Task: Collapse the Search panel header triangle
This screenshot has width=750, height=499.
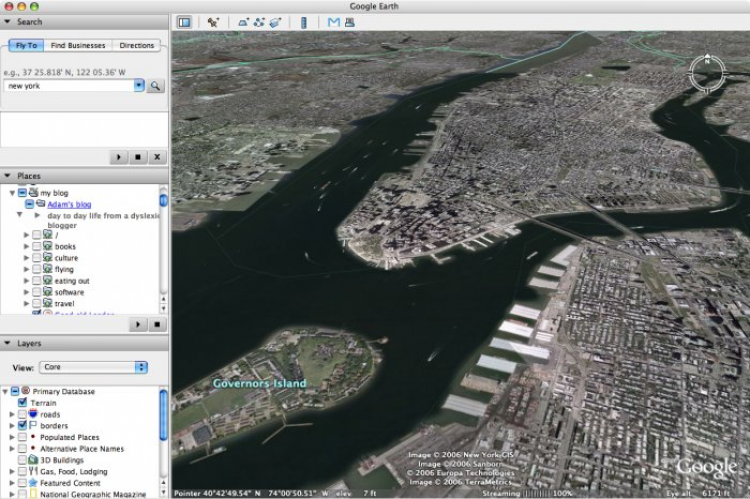Action: click(x=8, y=22)
